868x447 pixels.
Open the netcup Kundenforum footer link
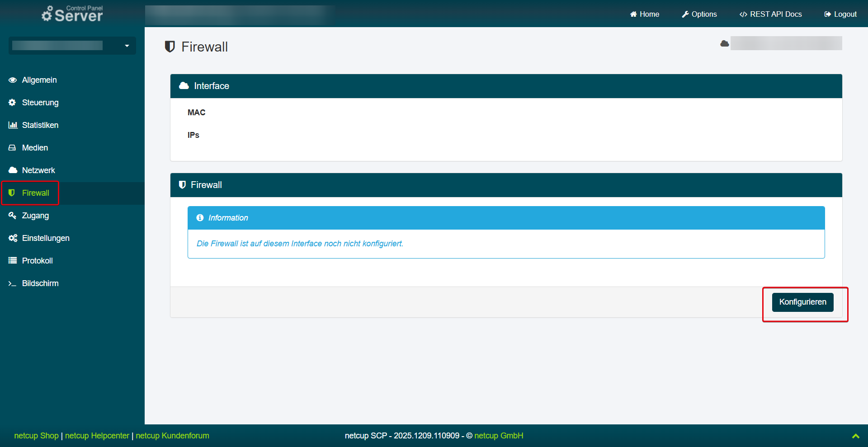(172, 436)
